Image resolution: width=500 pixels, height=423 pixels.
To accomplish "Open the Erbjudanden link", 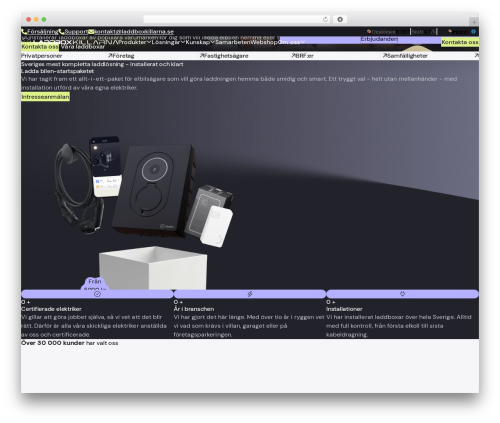I will coord(379,39).
